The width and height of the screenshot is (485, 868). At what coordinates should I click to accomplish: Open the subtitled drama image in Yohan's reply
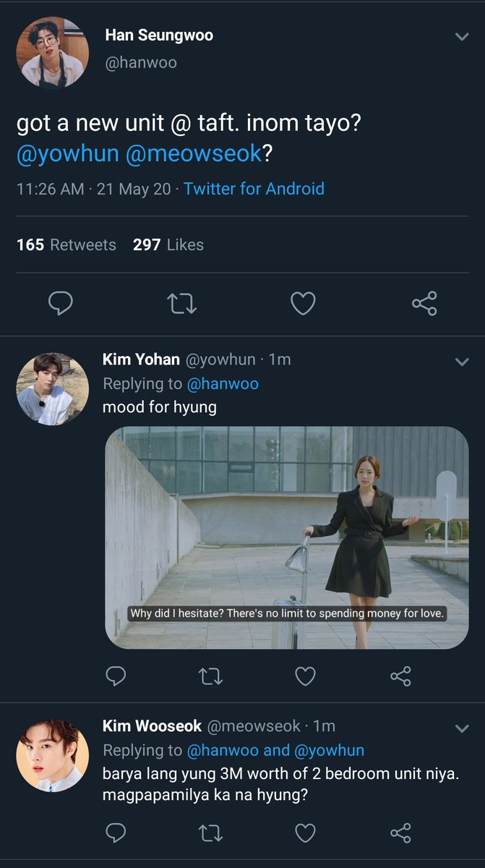(287, 537)
